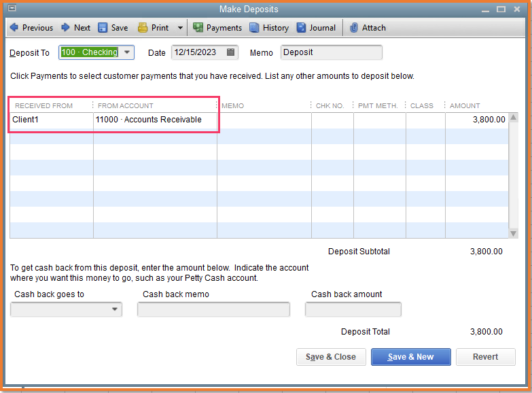
Task: Open the date calendar picker
Action: coord(230,52)
